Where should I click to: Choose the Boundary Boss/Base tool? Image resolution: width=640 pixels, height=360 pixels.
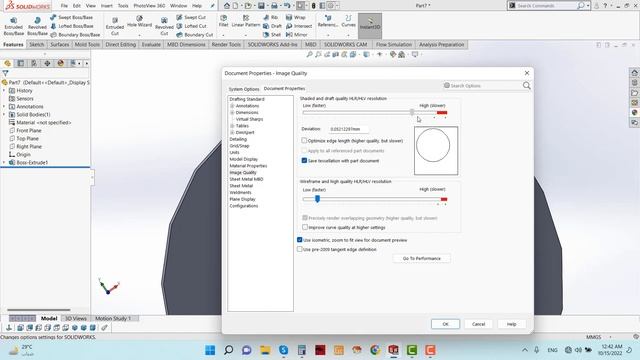[75, 35]
